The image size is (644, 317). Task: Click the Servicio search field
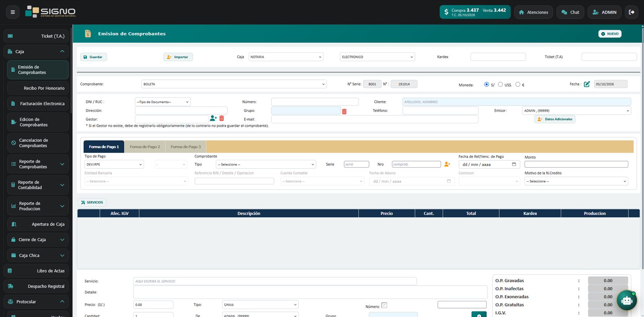(x=275, y=281)
